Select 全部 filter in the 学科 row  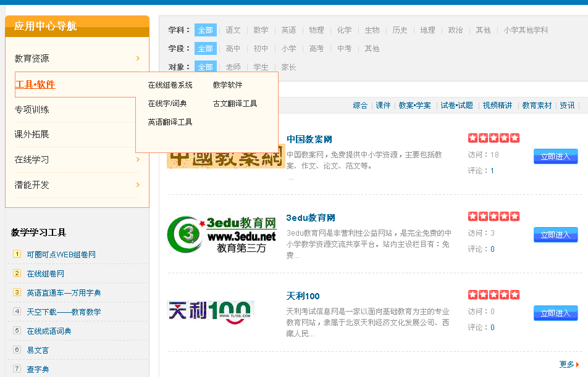(206, 30)
